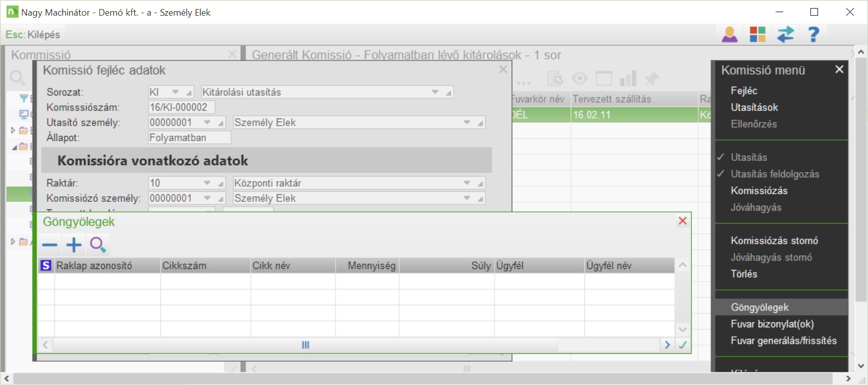Click left arrow of main bottom scrollbar
The image size is (868, 385).
[7, 378]
